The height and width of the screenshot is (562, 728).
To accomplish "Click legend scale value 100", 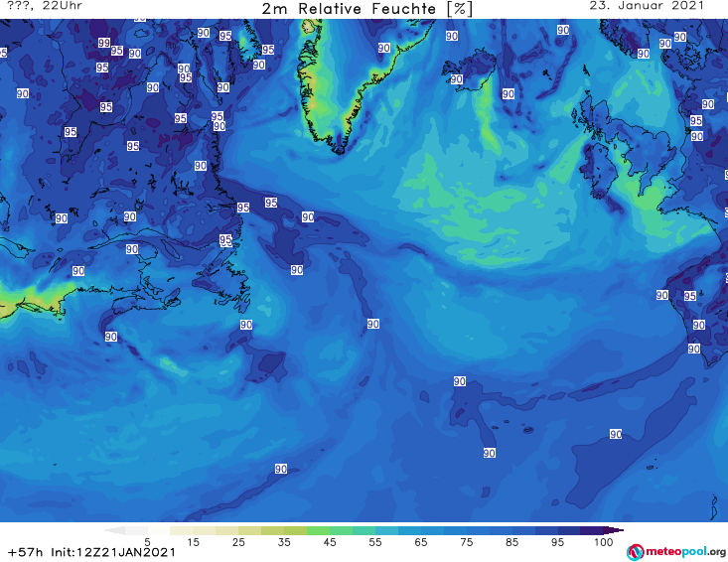I will (604, 542).
